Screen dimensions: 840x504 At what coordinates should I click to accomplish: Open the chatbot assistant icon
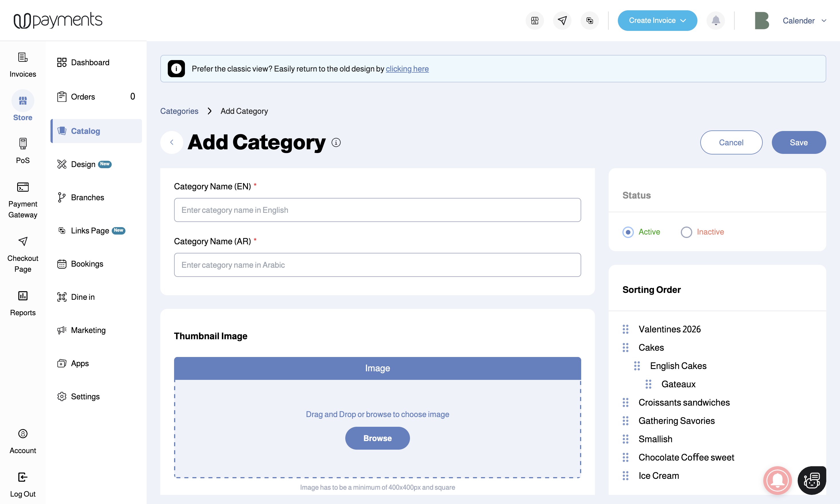812,480
